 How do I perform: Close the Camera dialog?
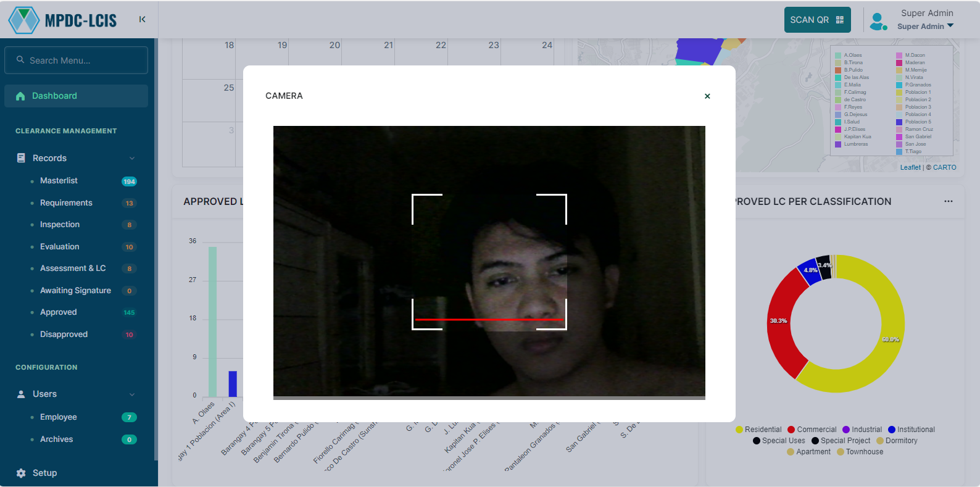click(707, 96)
